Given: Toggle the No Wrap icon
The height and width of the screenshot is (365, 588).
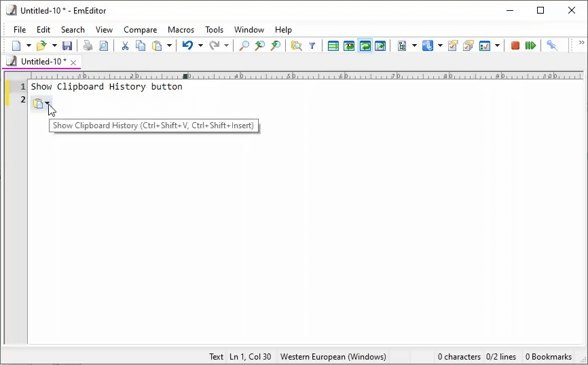Looking at the screenshot, I should pyautogui.click(x=333, y=45).
